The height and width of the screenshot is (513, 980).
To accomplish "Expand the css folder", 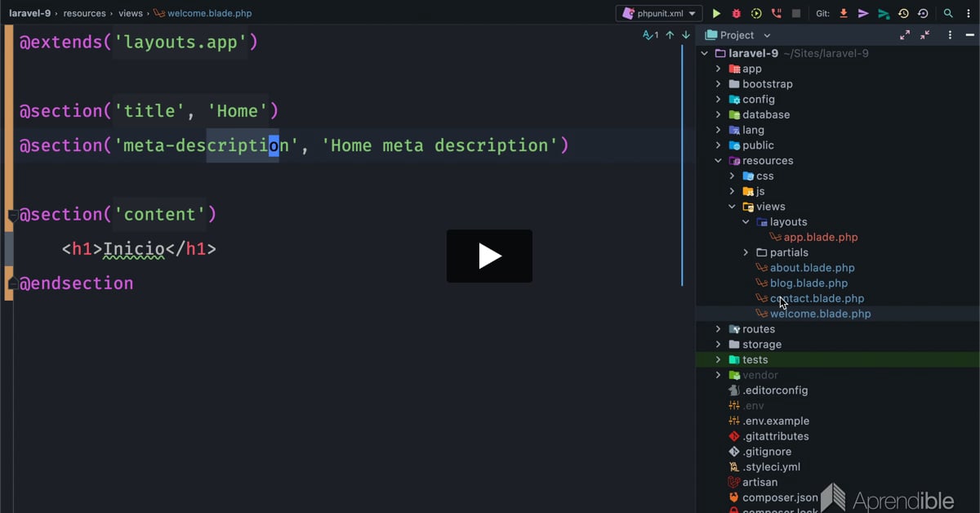I will (733, 176).
